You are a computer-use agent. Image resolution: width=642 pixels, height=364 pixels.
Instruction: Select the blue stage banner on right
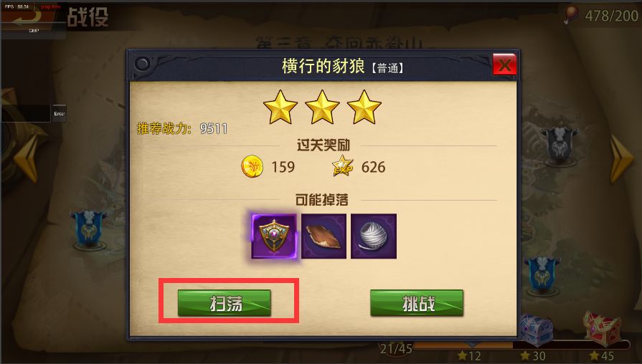(x=542, y=275)
